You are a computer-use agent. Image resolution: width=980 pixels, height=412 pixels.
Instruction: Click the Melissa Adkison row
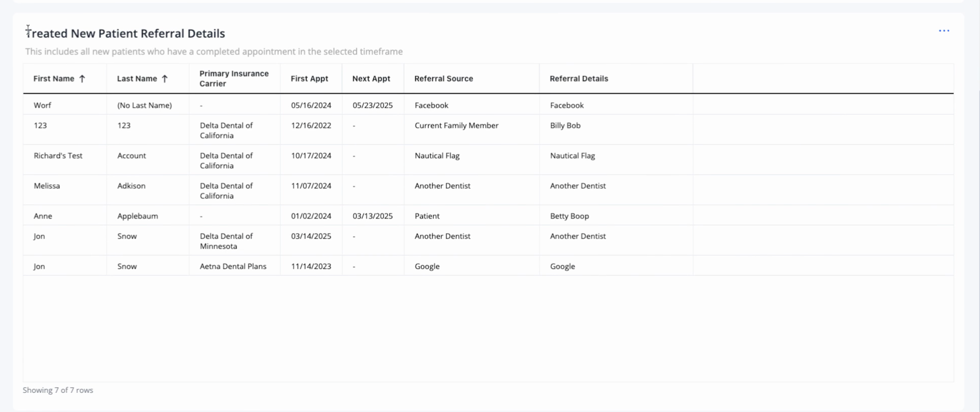[488, 190]
